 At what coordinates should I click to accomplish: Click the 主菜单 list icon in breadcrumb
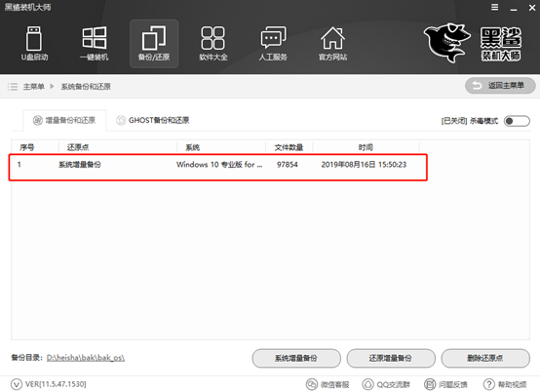click(13, 87)
